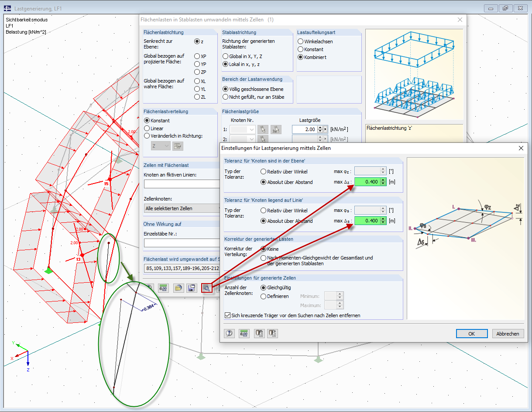Screen dimensions: 532x412
Task: Open help in the Einstellungen dialog
Action: point(229,333)
